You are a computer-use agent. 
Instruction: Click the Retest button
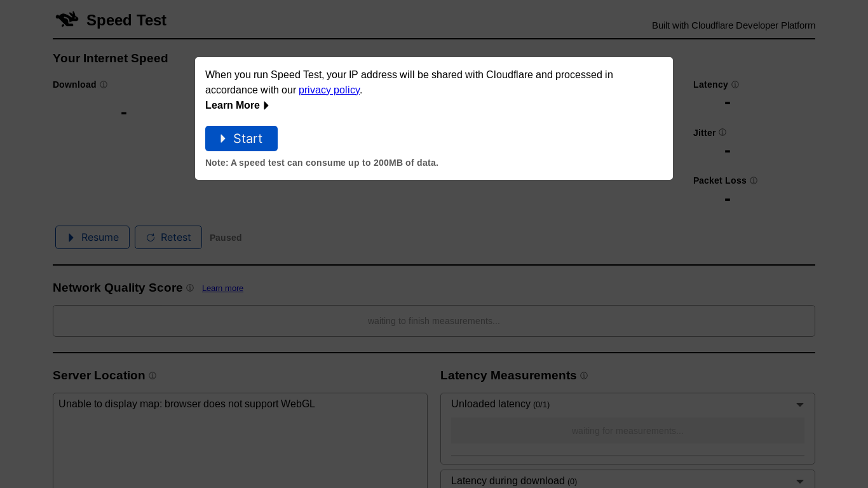pos(168,237)
